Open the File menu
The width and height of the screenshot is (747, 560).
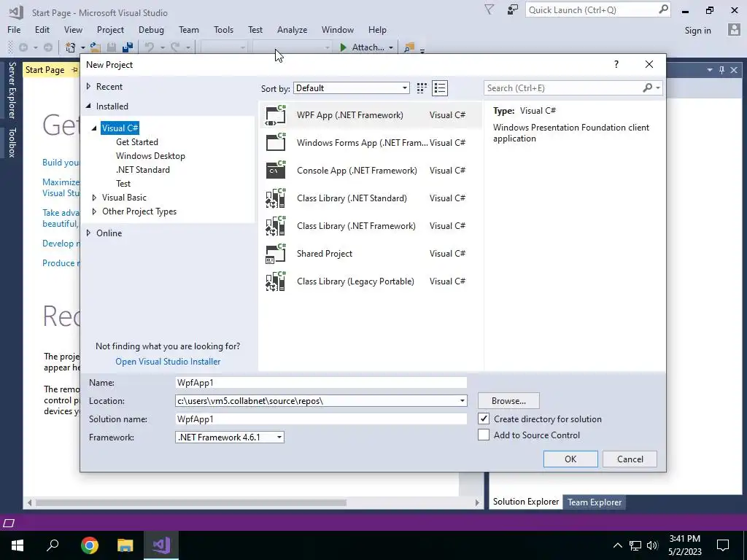(14, 29)
